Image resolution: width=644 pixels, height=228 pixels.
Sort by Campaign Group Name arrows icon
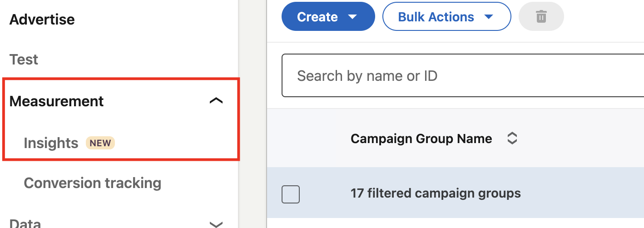(512, 139)
